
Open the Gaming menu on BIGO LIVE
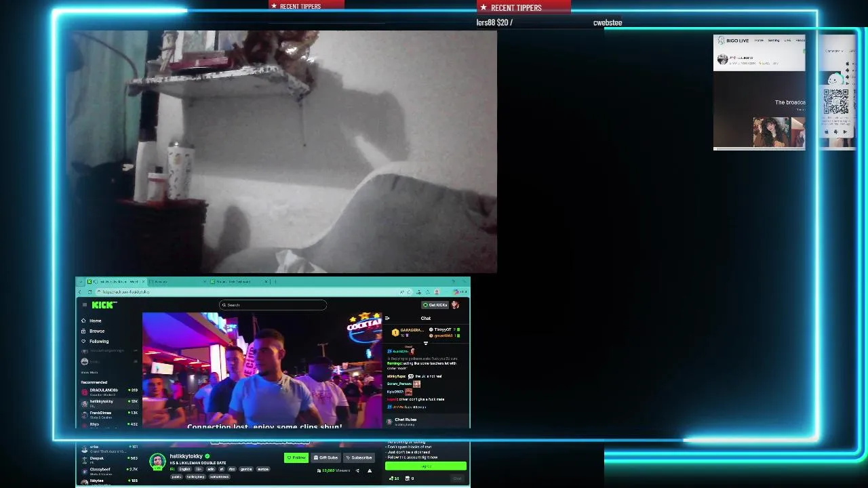(x=774, y=41)
